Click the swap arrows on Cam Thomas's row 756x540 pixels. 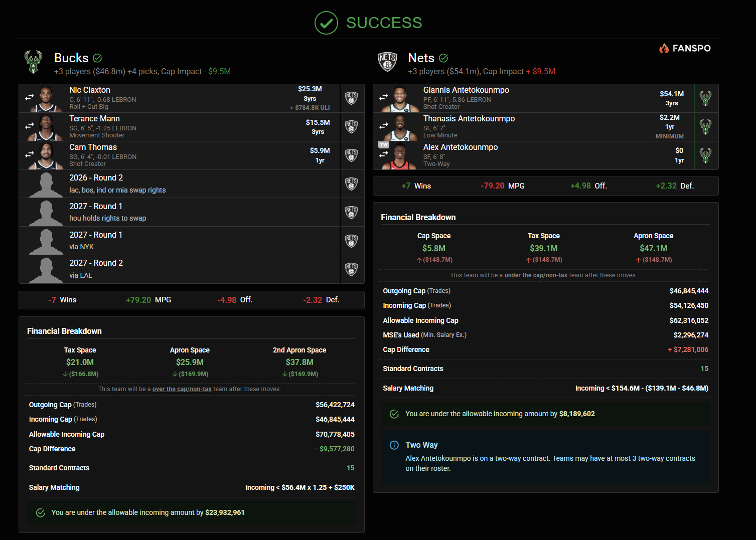pos(30,154)
